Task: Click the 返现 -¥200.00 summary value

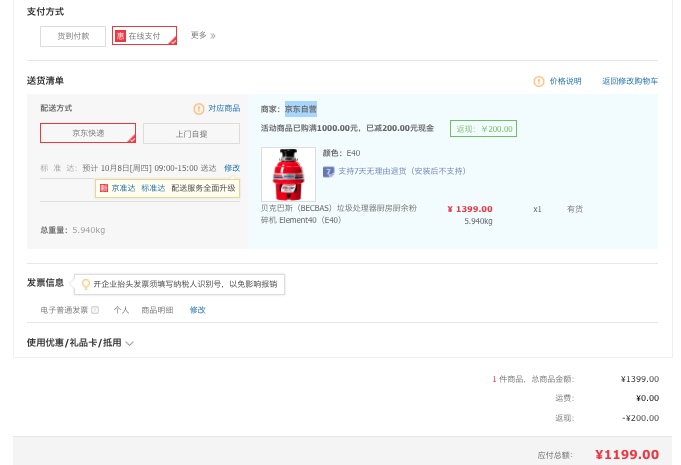Action: pyautogui.click(x=640, y=418)
